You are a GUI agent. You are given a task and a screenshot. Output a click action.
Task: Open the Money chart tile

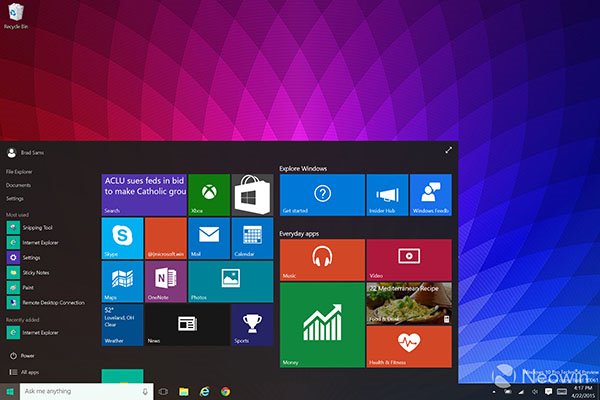(322, 325)
